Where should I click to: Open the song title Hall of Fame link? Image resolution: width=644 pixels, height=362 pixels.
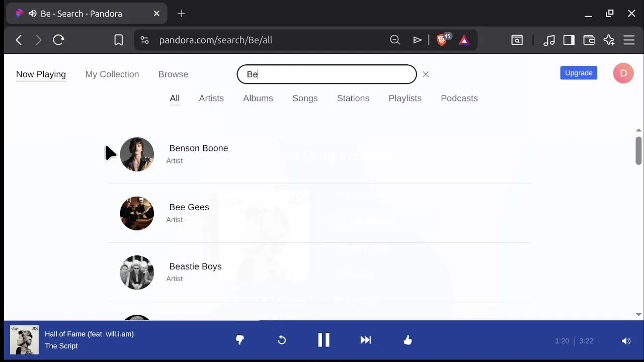point(89,334)
